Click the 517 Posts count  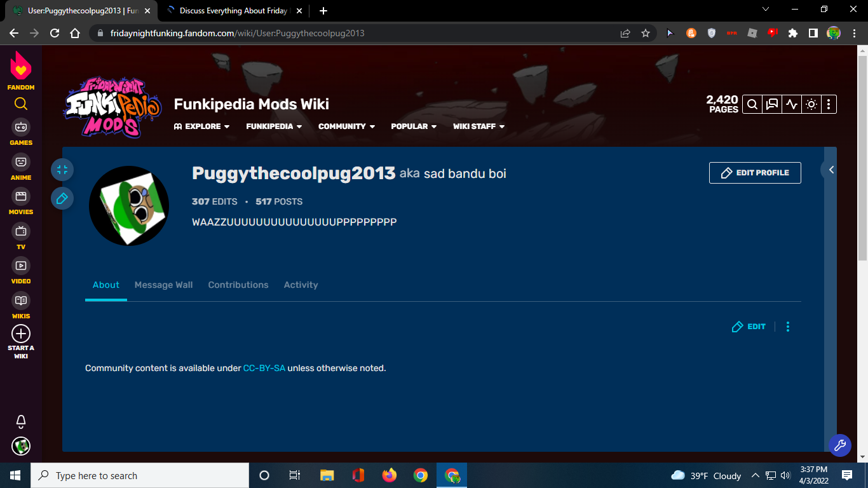(x=279, y=201)
